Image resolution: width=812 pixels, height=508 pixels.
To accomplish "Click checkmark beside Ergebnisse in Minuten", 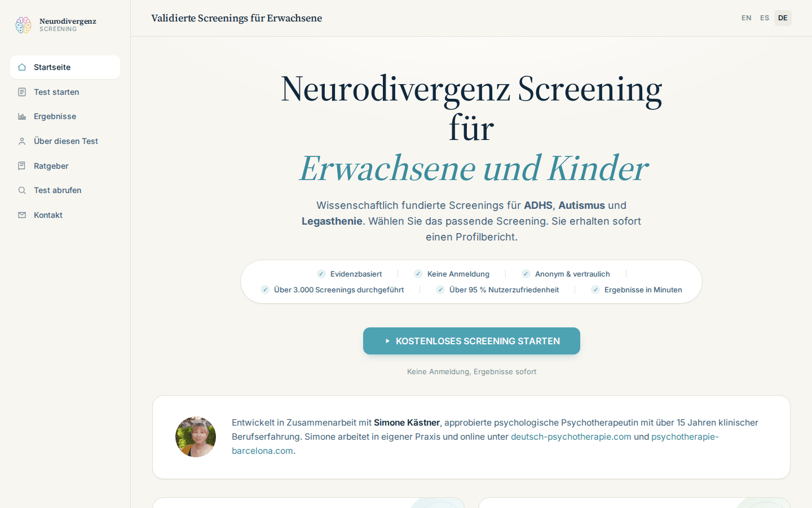I will point(595,290).
